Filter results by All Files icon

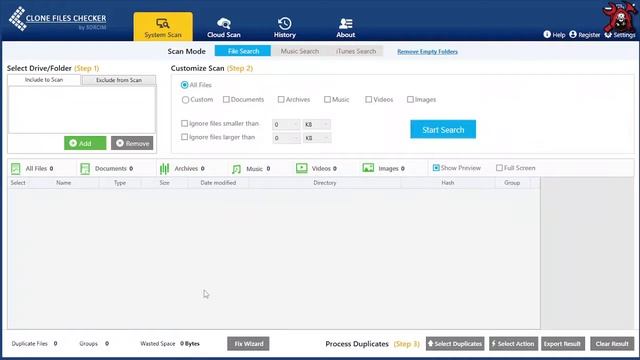[16, 169]
